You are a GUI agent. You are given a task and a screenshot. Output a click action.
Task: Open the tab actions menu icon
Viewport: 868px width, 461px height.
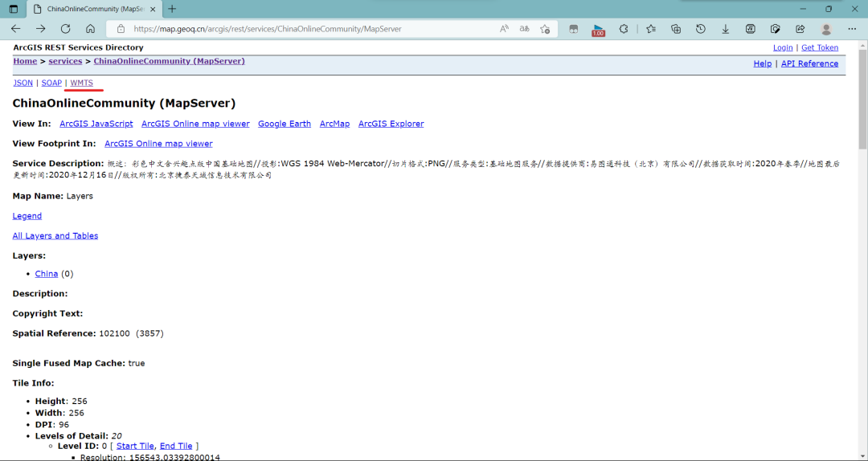(x=14, y=9)
